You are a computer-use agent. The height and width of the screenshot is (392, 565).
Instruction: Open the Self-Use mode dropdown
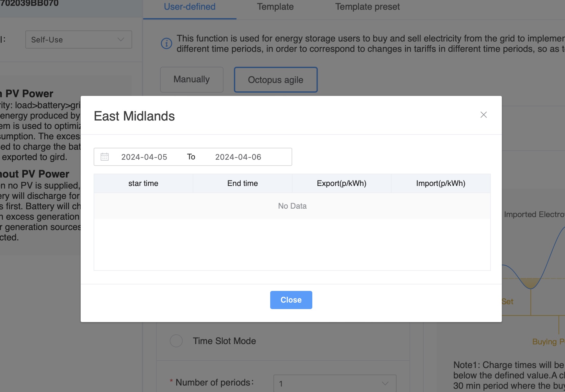point(78,40)
